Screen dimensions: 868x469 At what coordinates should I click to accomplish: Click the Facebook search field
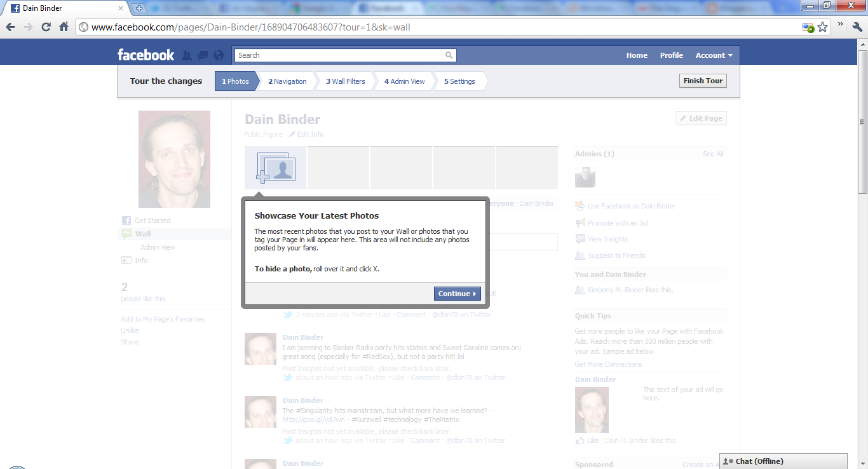[x=339, y=55]
